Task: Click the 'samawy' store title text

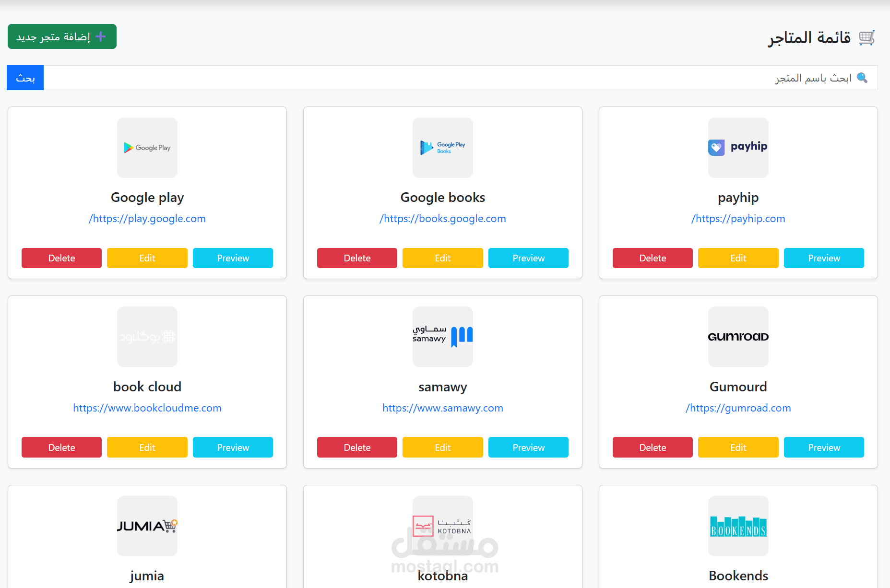Action: pos(443,387)
